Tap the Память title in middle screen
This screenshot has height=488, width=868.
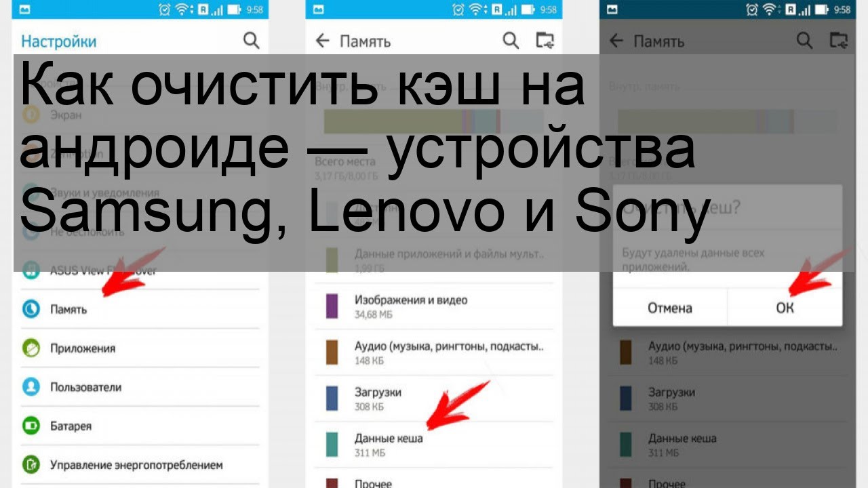click(365, 41)
